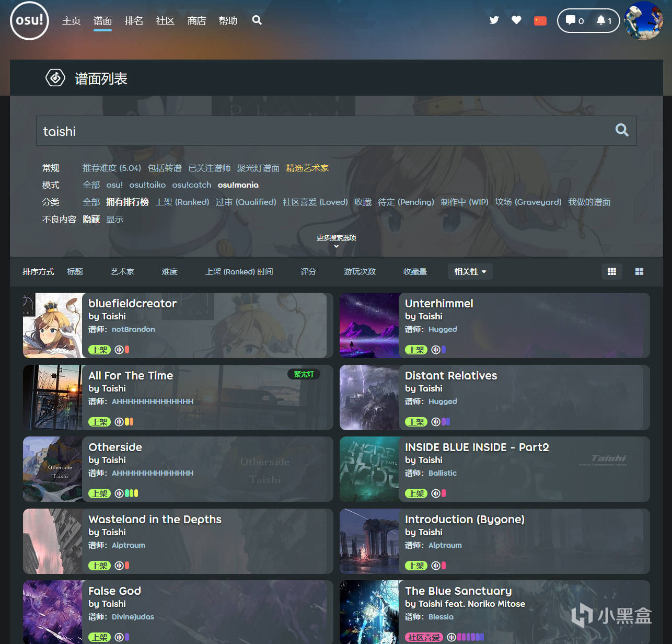Viewport: 672px width, 644px height.
Task: Select 隐藏 for explicit content
Action: [x=91, y=219]
